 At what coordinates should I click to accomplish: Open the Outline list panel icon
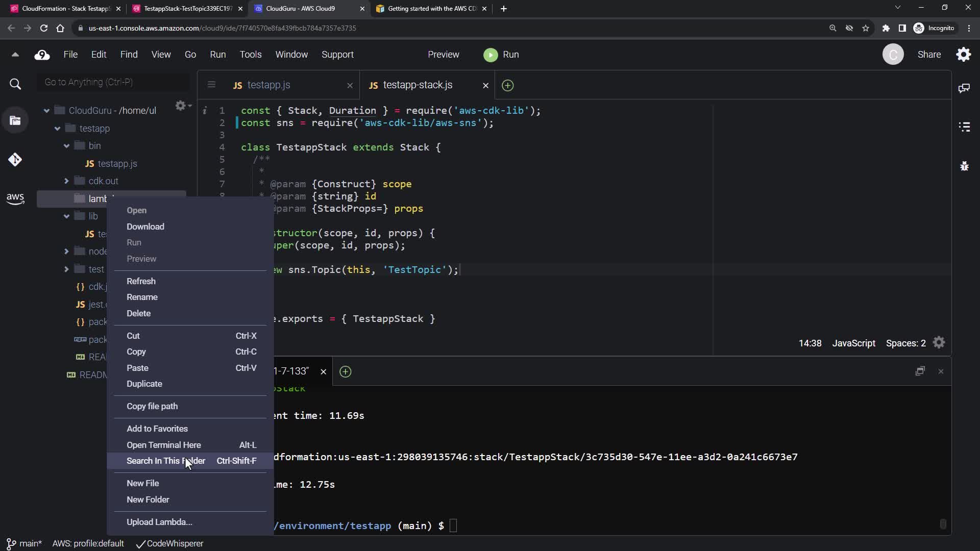964,127
